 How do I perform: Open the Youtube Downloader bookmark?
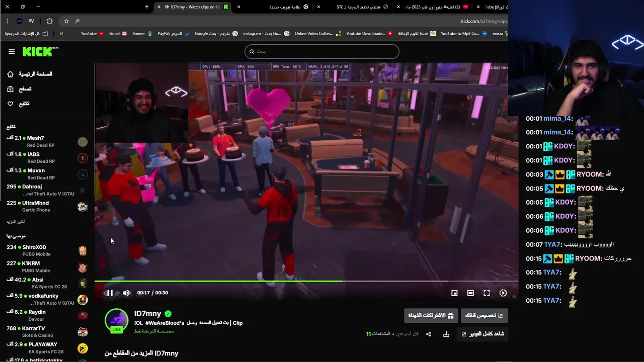pyautogui.click(x=370, y=33)
